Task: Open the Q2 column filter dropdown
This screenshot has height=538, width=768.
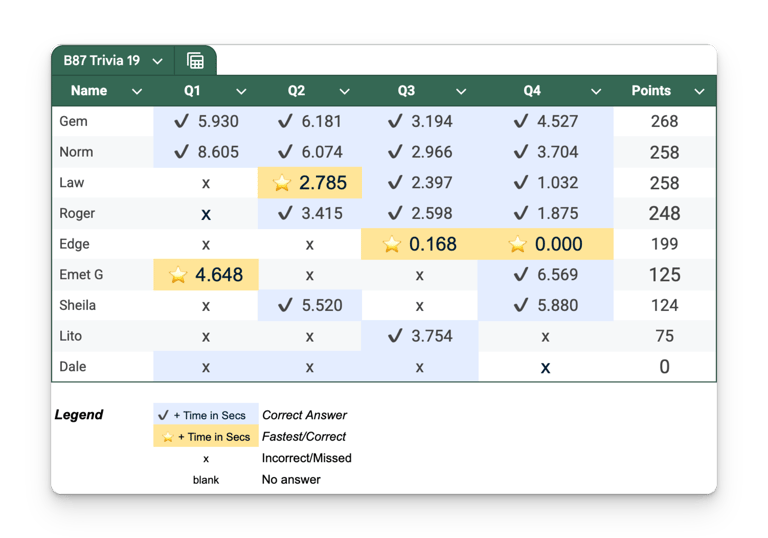Action: 345,92
